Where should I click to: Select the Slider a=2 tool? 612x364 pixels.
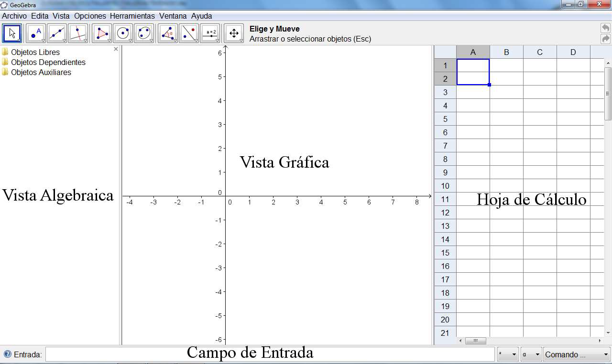[210, 33]
